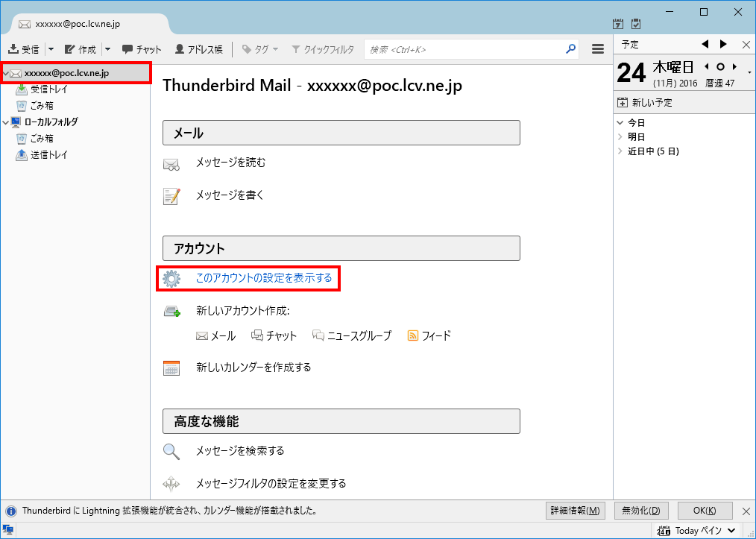Click the notepad-and-pencil write message icon
Image resolution: width=756 pixels, height=539 pixels.
click(x=171, y=196)
